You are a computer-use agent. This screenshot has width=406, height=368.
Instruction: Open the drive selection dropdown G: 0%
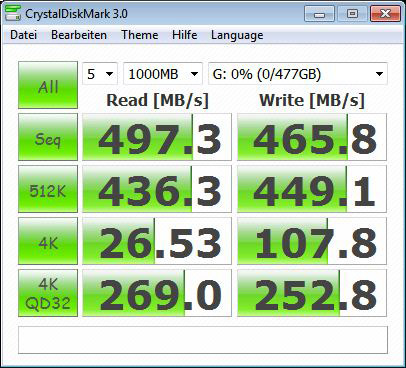[x=298, y=74]
